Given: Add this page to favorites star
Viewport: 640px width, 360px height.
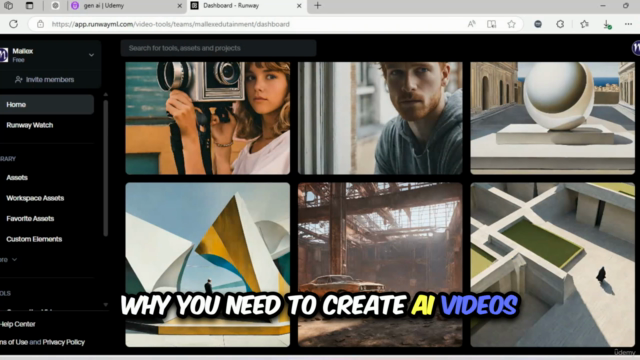Looking at the screenshot, I should (x=511, y=24).
